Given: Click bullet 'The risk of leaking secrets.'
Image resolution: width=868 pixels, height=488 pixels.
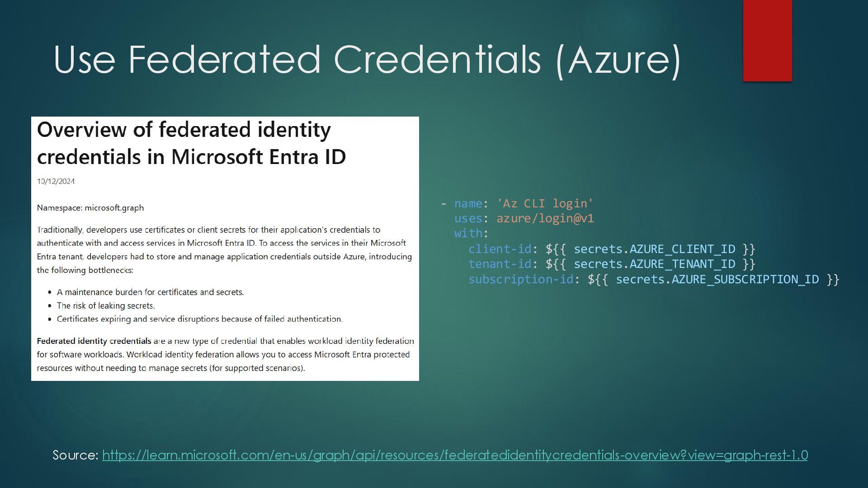Looking at the screenshot, I should (x=106, y=306).
